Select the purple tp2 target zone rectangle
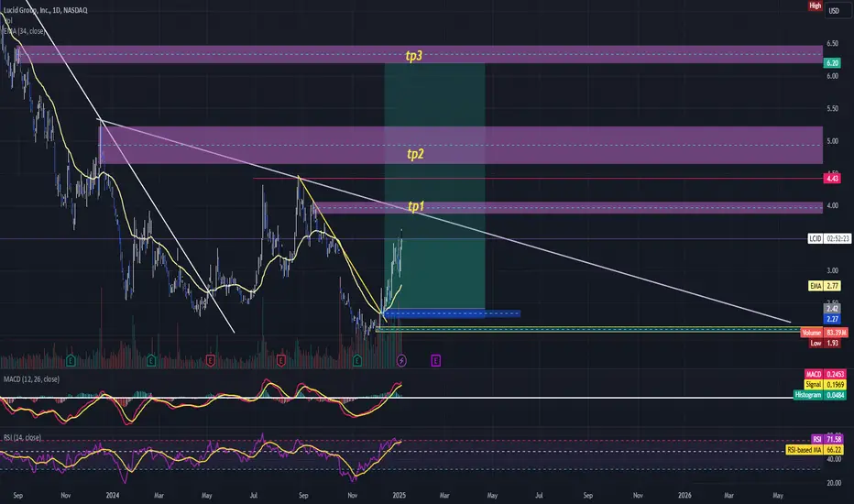The width and height of the screenshot is (854, 504). point(461,145)
